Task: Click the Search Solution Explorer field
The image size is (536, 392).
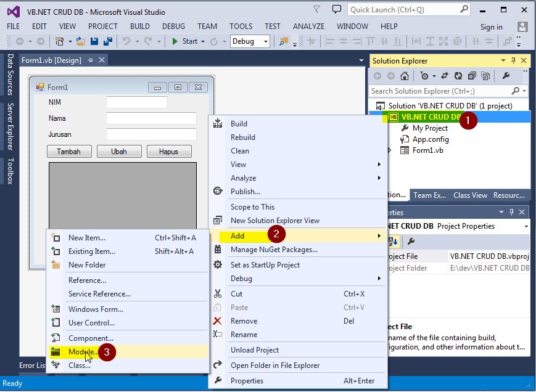Action: click(x=441, y=91)
